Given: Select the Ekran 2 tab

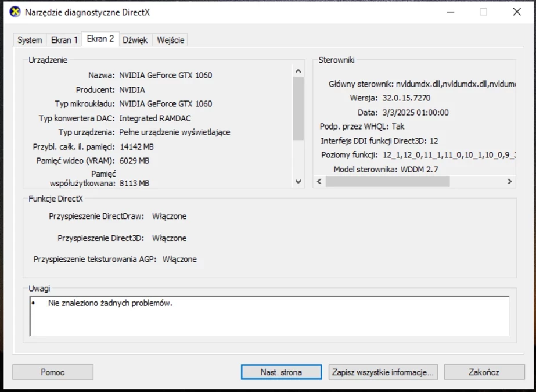Looking at the screenshot, I should click(x=100, y=39).
